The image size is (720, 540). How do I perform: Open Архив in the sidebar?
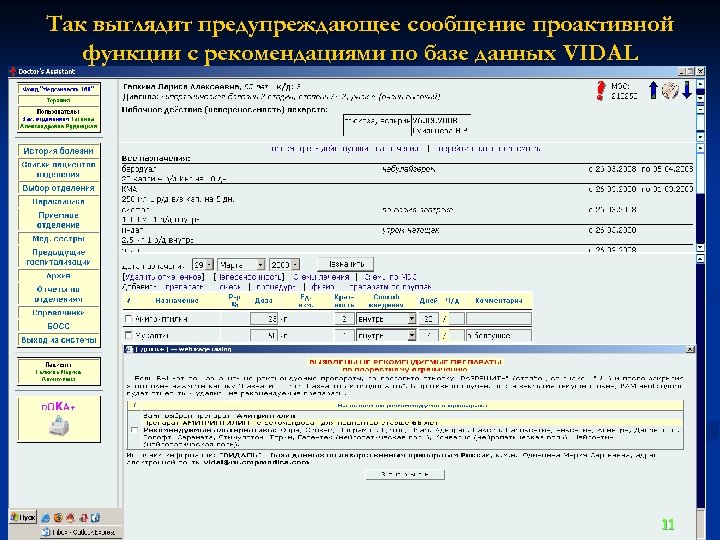click(x=58, y=276)
